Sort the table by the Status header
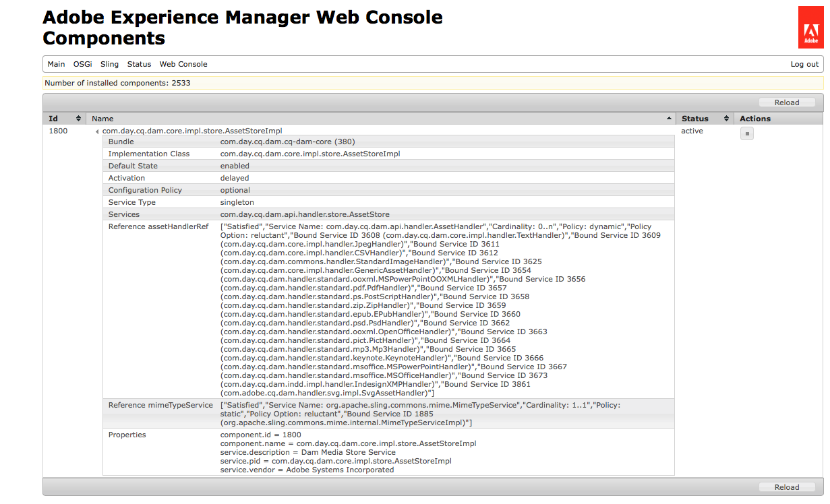The image size is (830, 504). [x=694, y=119]
